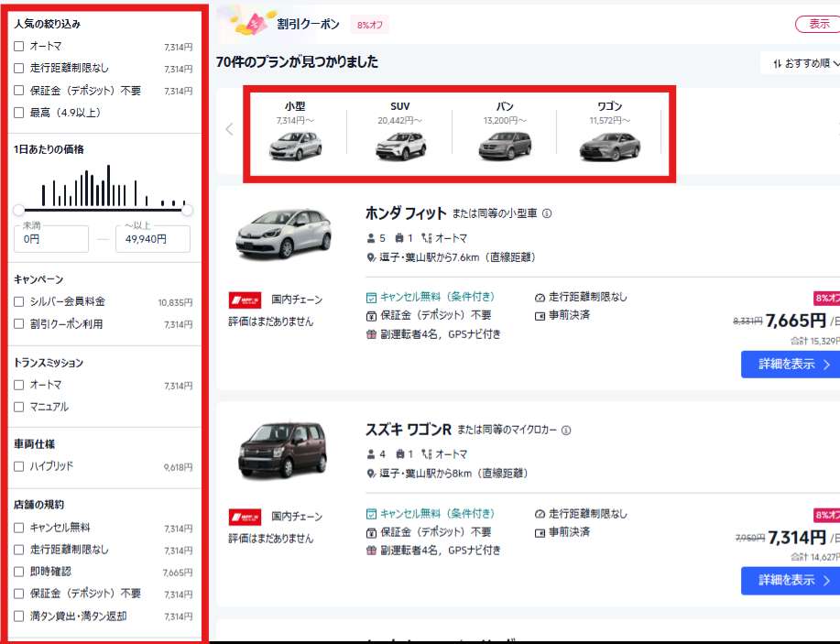This screenshot has width=840, height=644.
Task: Click the gift icon on Wagon R row
Action: click(371, 551)
